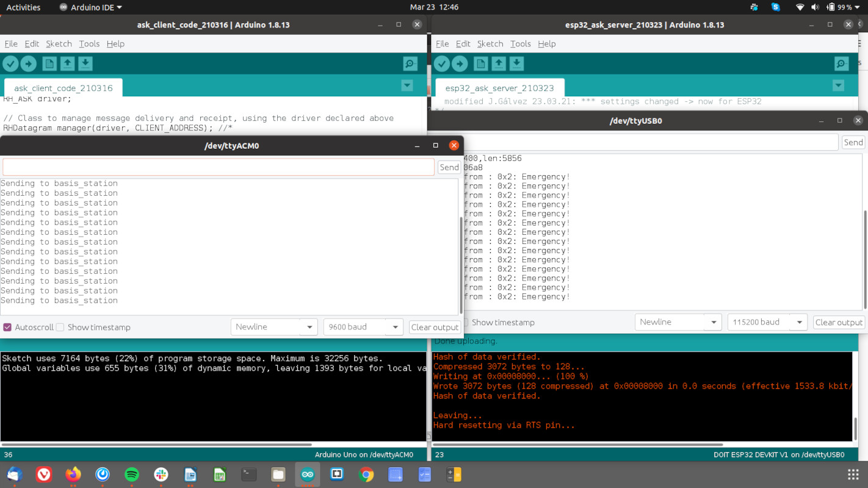Open Newline dropdown in ttyUSB0 monitor
This screenshot has width=868, height=488.
678,322
